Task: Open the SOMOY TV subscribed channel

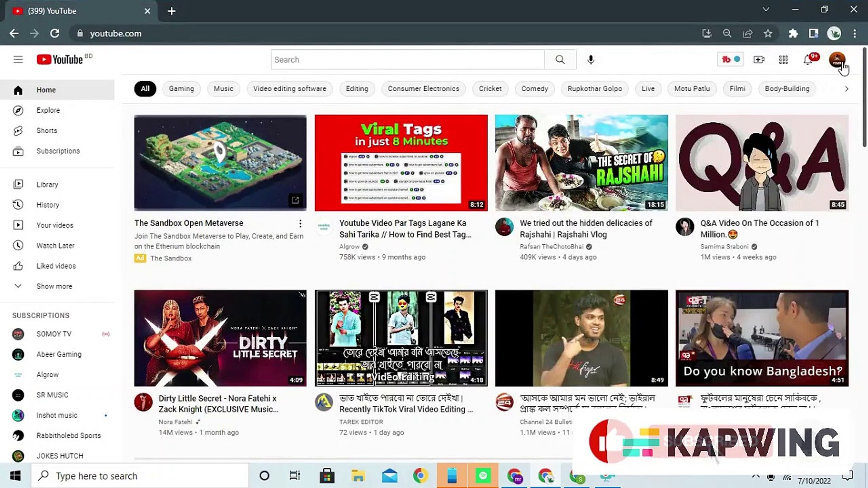Action: point(53,334)
